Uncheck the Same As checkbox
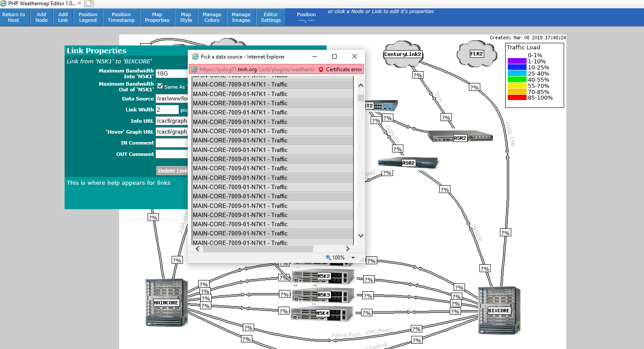The width and height of the screenshot is (644, 349). (160, 86)
